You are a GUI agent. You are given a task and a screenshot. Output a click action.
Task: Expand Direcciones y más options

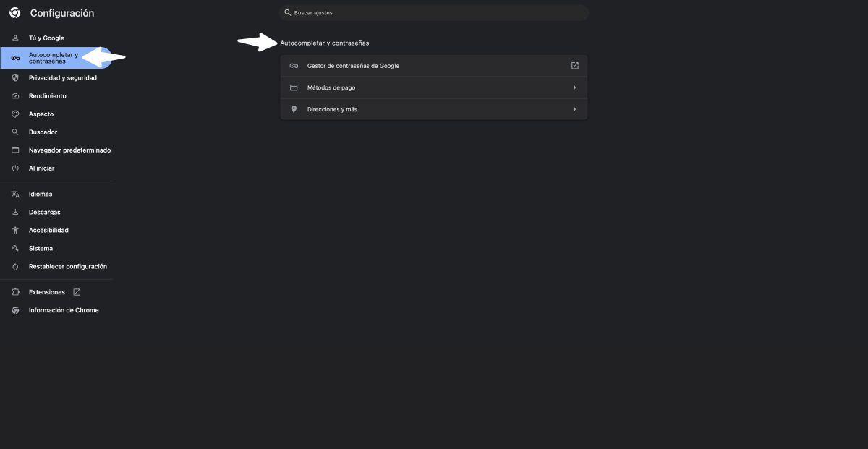(434, 108)
